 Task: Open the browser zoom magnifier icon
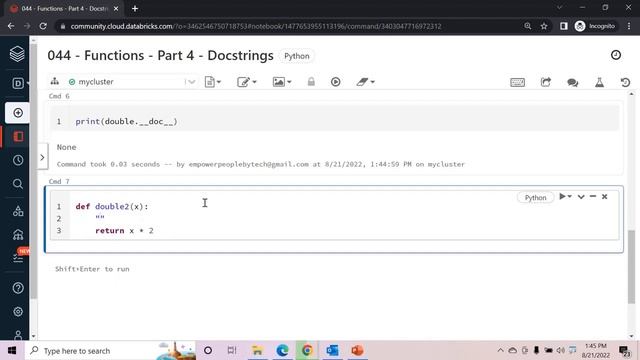coord(527,26)
